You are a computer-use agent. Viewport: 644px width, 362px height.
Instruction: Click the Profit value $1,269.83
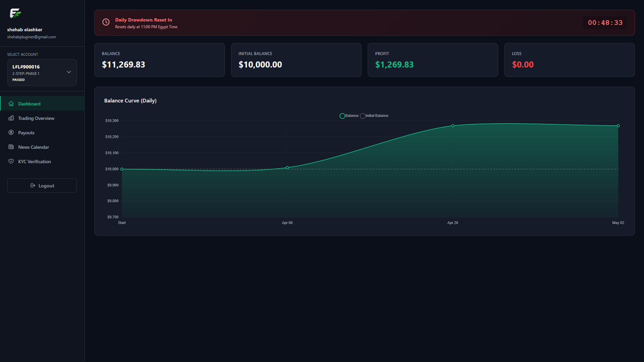click(x=394, y=64)
